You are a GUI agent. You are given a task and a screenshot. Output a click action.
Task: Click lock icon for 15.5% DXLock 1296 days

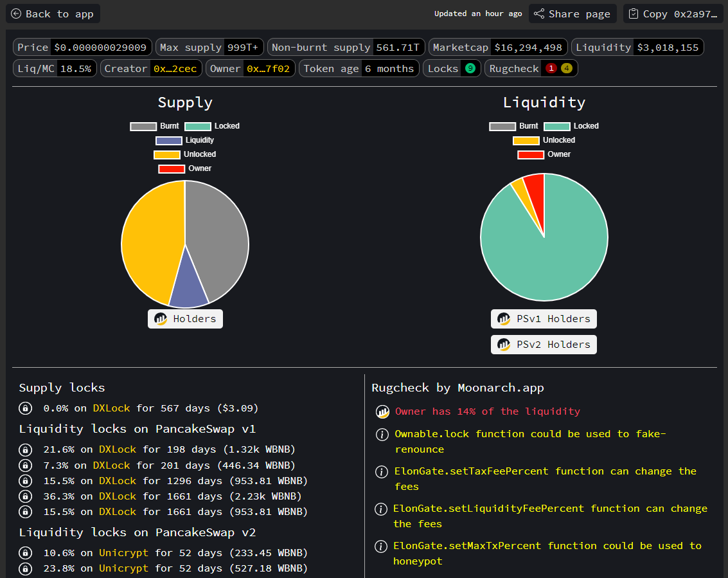(x=26, y=481)
